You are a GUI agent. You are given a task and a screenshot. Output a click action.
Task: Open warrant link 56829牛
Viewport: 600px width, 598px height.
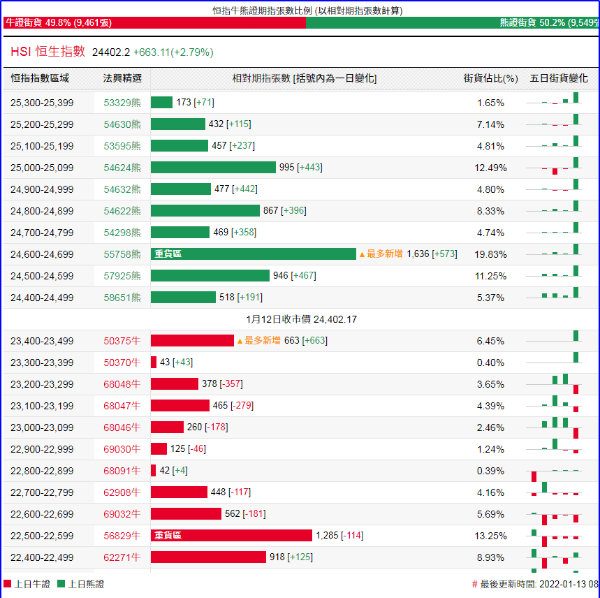tap(122, 536)
